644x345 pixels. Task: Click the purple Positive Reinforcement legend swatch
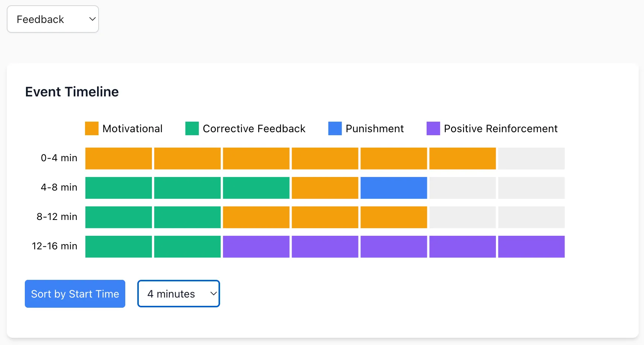pyautogui.click(x=433, y=128)
